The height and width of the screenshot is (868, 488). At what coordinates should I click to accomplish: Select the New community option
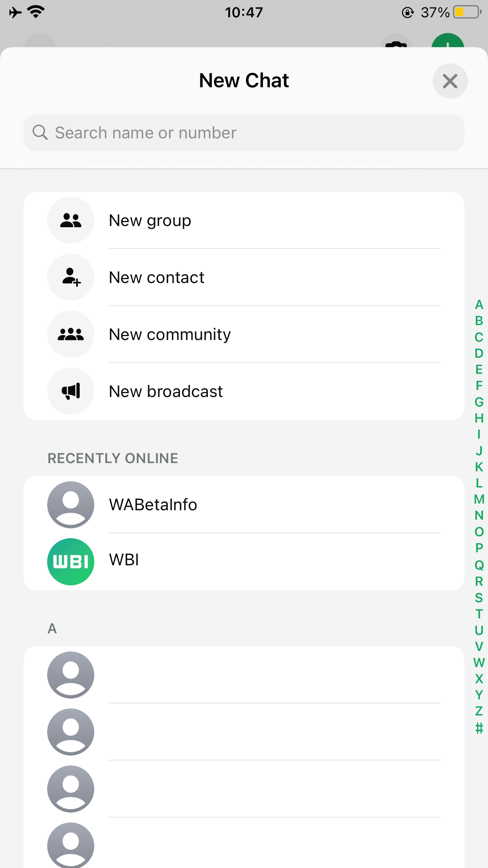tap(170, 335)
